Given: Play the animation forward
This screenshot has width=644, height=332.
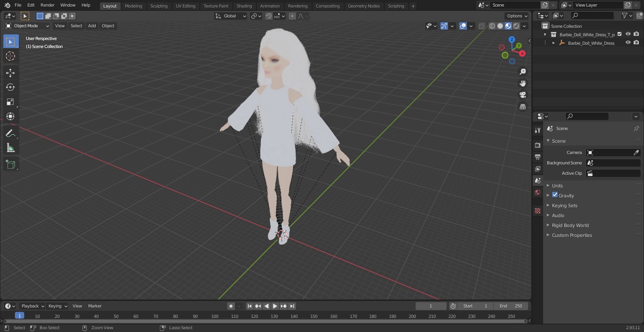Looking at the screenshot, I should point(275,306).
